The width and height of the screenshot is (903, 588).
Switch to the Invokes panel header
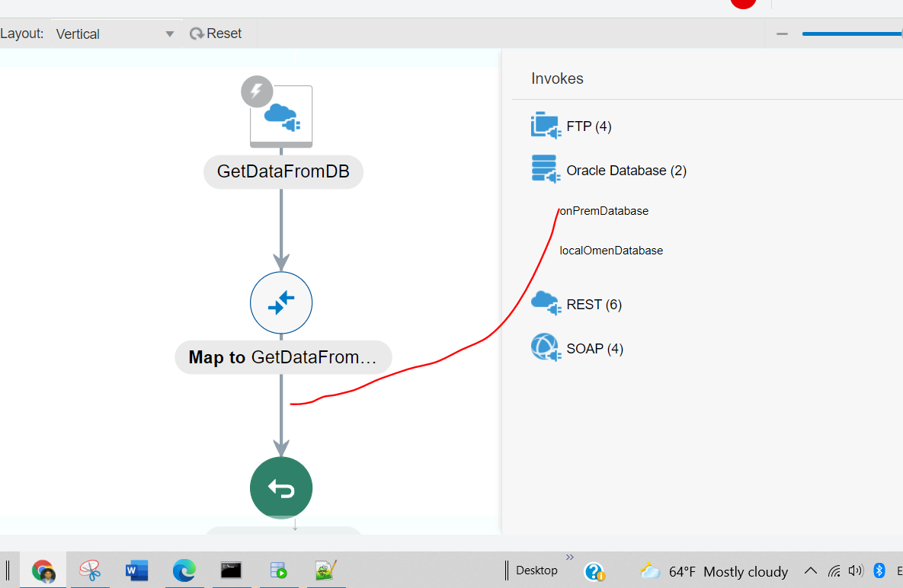click(x=557, y=78)
